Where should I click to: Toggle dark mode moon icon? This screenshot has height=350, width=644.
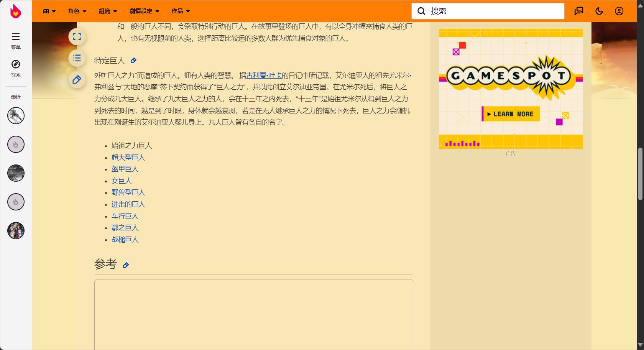pyautogui.click(x=599, y=11)
